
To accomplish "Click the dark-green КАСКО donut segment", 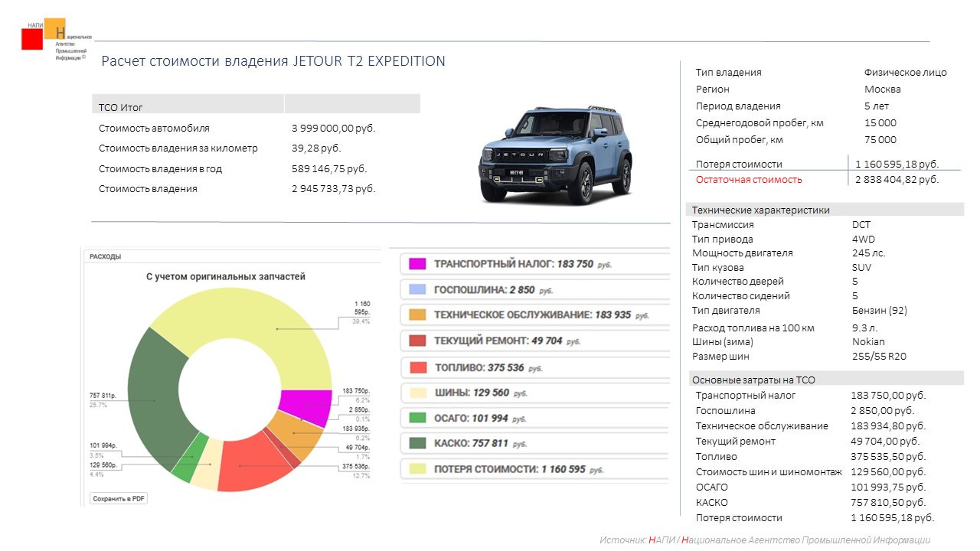I will [x=153, y=398].
